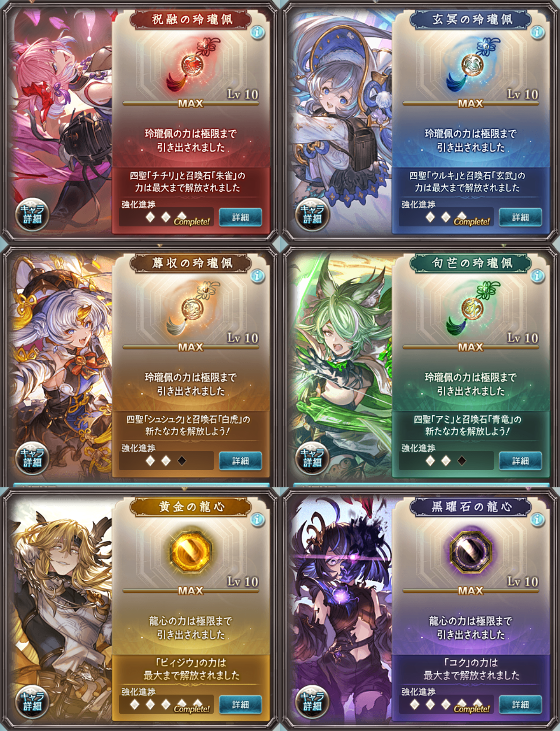Click 詳細 button in 蓐収の玲瓏佩 panel
Image resolution: width=560 pixels, height=731 pixels.
tap(240, 461)
